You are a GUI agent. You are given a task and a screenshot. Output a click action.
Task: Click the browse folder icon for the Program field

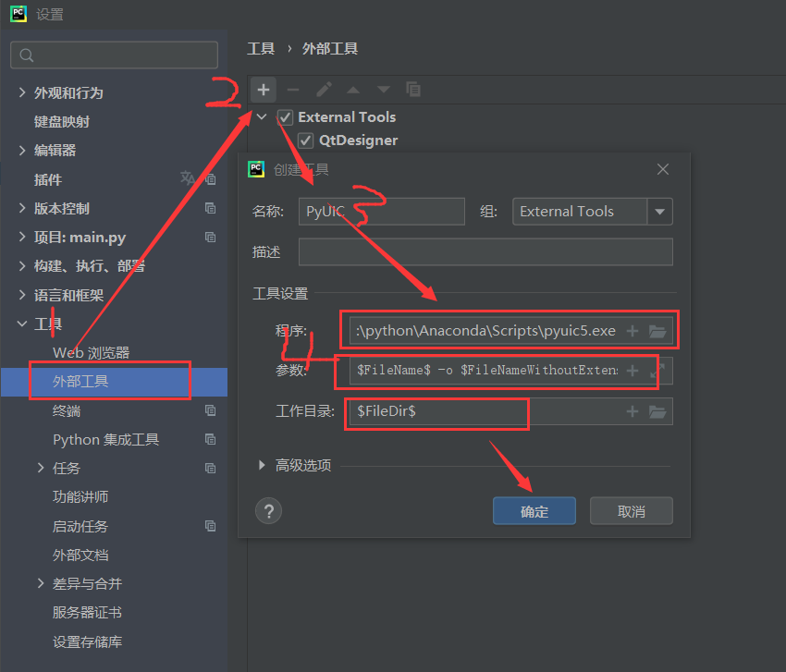coord(657,331)
